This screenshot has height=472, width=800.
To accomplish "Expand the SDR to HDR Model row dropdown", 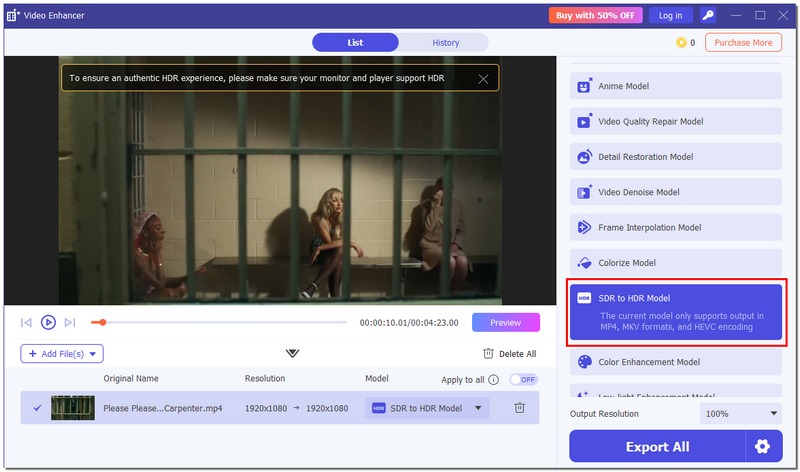I will click(478, 408).
